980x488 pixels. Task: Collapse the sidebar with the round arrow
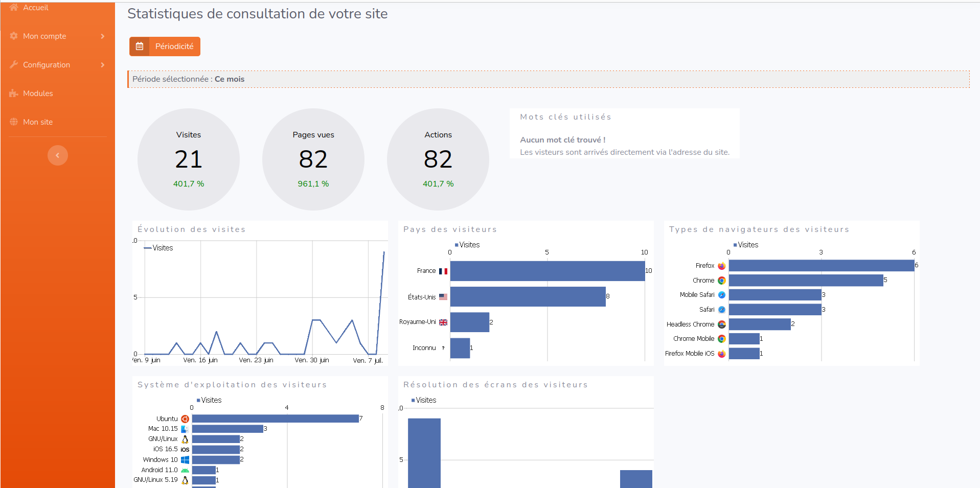pos(58,155)
